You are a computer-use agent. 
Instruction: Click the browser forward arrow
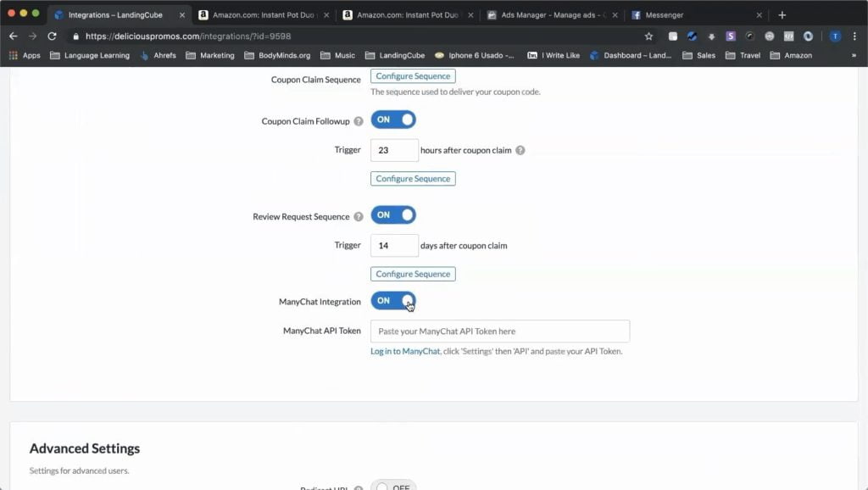(33, 36)
